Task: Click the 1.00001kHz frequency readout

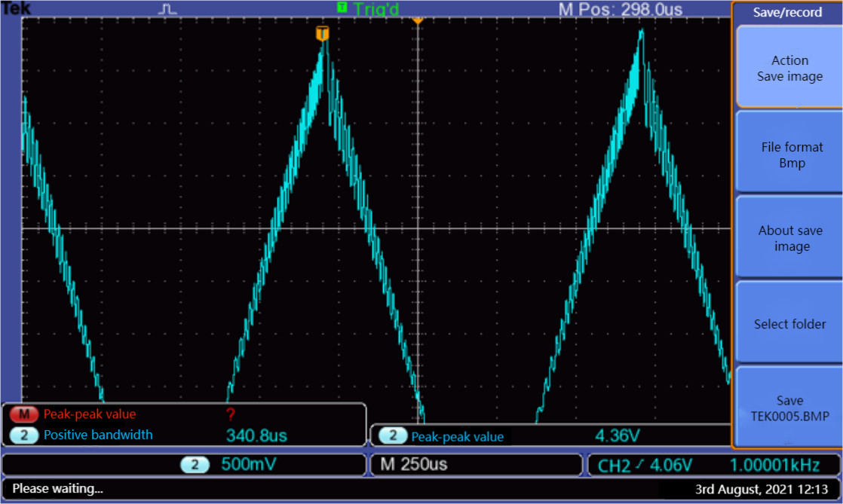Action: (x=780, y=465)
